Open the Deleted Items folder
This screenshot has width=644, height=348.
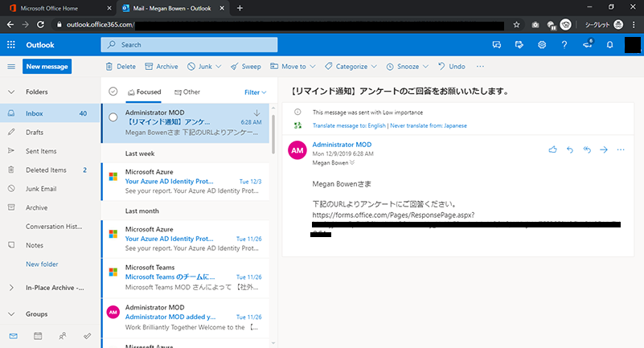50,170
